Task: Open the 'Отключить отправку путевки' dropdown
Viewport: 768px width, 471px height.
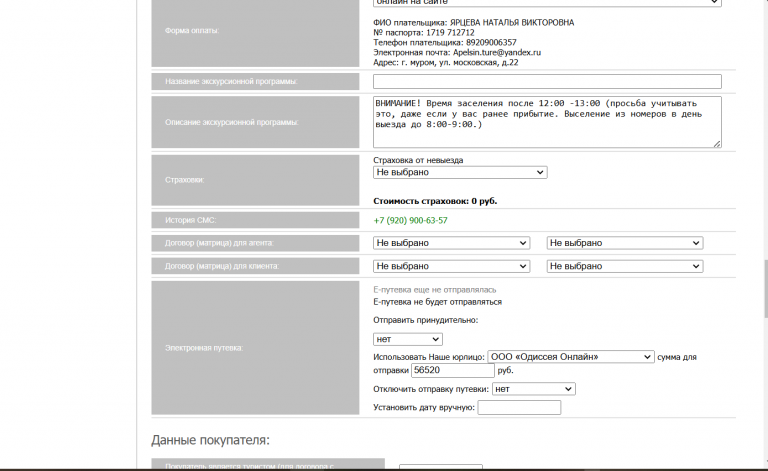Action: coord(533,389)
